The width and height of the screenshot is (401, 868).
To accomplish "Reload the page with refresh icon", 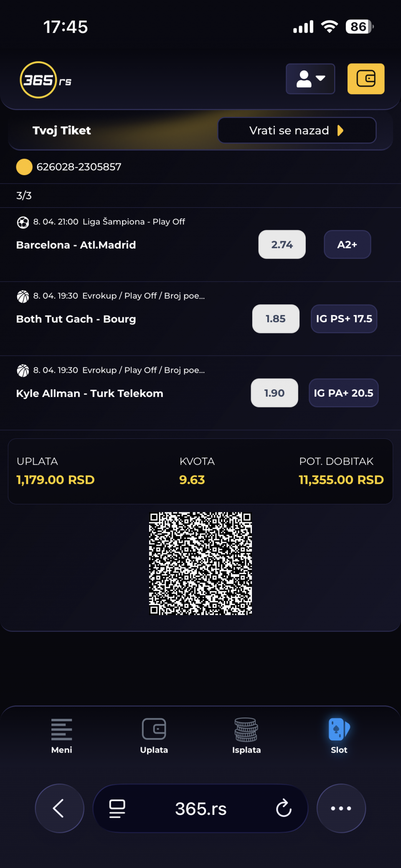I will coord(284,808).
